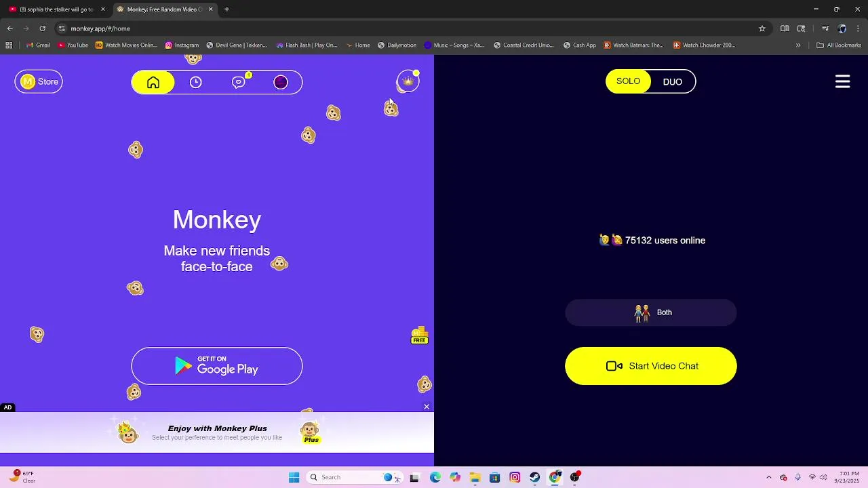This screenshot has width=868, height=488.
Task: Open Task View from taskbar
Action: pyautogui.click(x=414, y=477)
